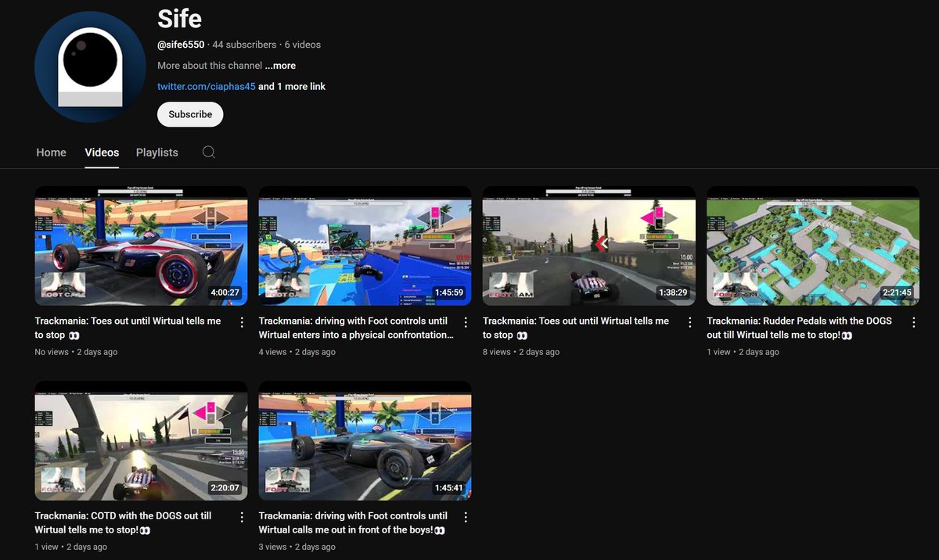Click the Sife channel avatar image
The image size is (939, 560).
click(90, 67)
